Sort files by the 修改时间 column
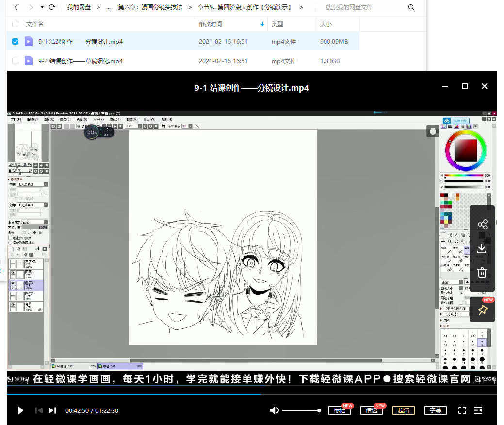Image resolution: width=504 pixels, height=425 pixels. (211, 24)
